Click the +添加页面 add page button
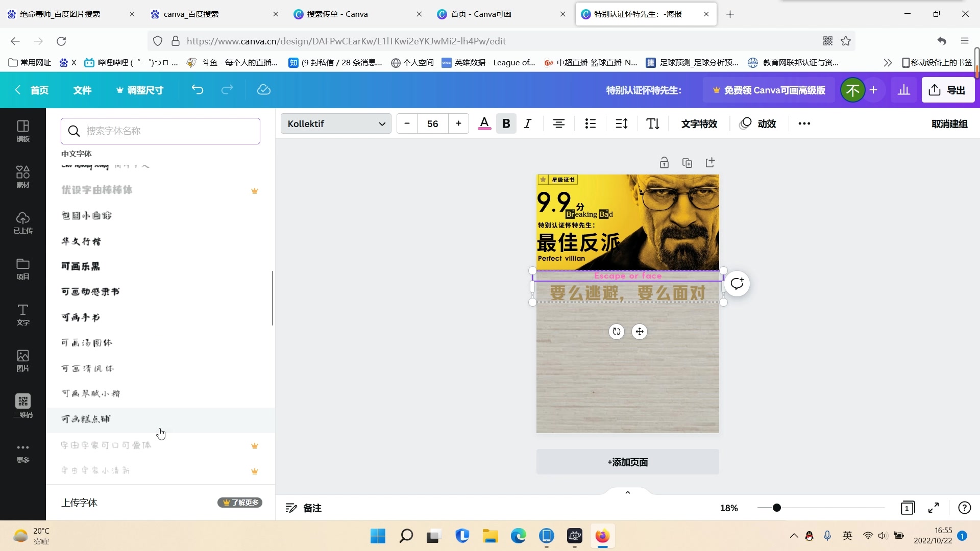This screenshot has height=551, width=980. pos(627,462)
